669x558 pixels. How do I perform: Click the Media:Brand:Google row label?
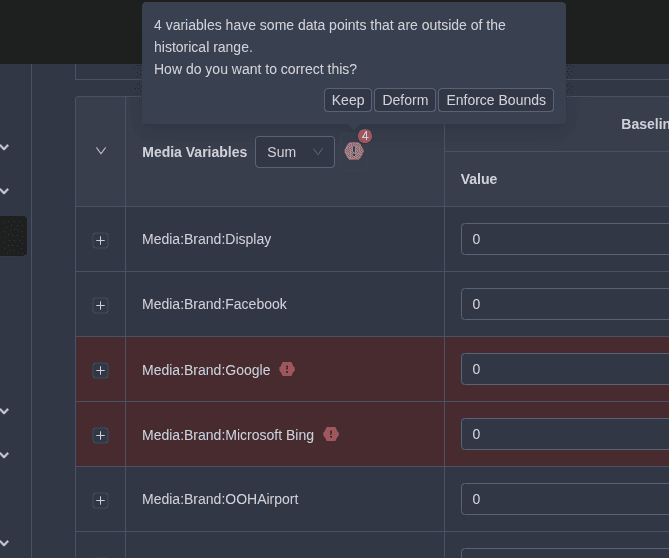click(x=206, y=370)
